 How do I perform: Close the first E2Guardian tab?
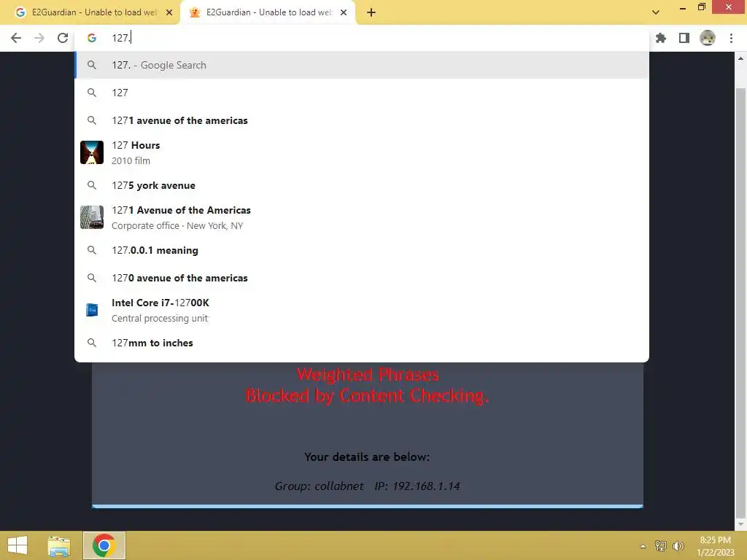point(169,12)
